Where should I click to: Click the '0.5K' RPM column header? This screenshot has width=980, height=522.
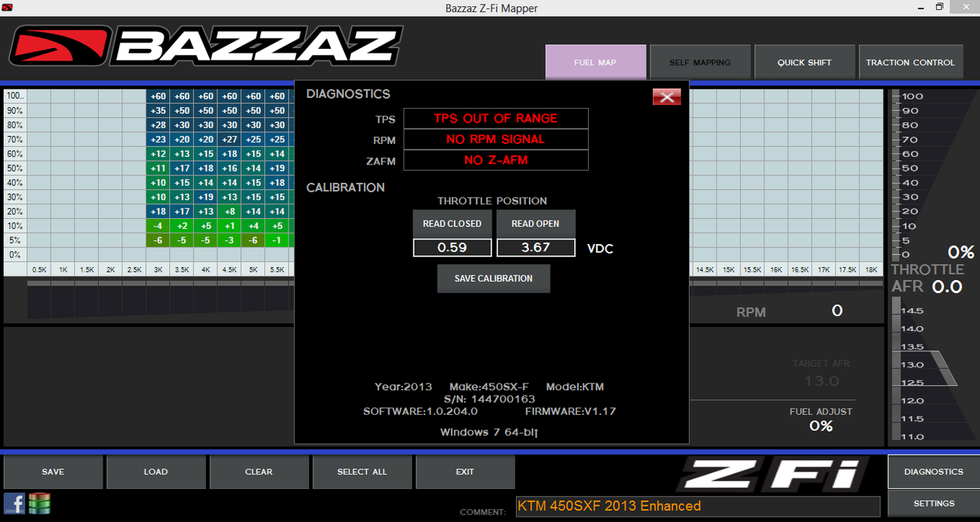40,269
